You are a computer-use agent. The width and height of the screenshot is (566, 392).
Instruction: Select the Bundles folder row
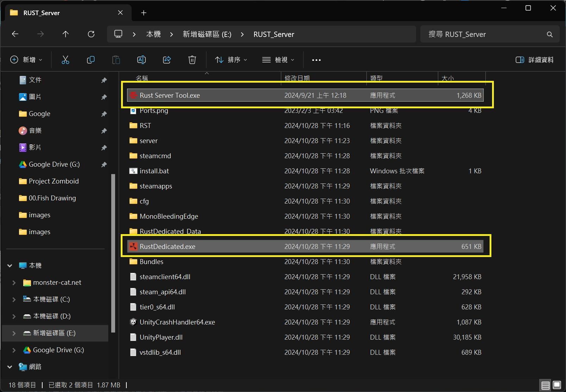pyautogui.click(x=305, y=262)
